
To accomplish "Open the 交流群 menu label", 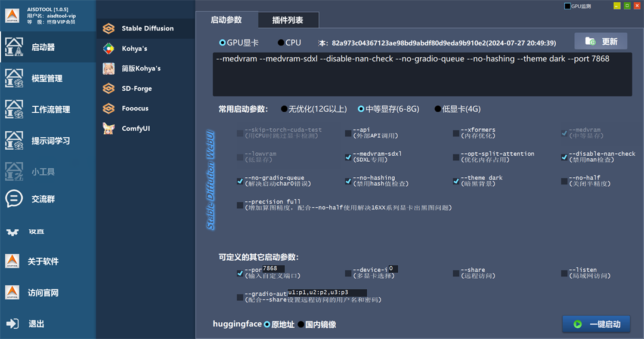I will point(43,199).
